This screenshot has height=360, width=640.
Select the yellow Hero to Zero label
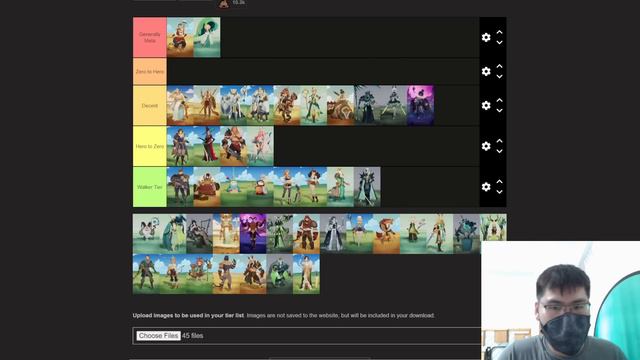[x=150, y=146]
